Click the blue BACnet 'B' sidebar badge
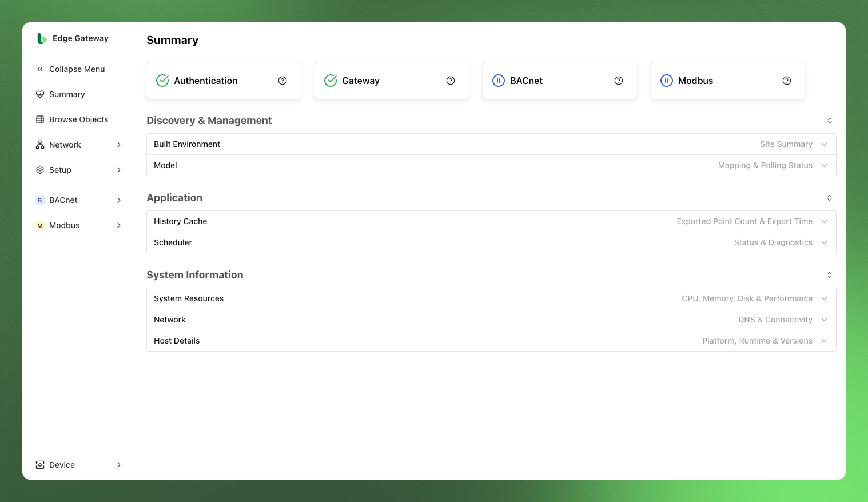This screenshot has height=502, width=868. 40,200
